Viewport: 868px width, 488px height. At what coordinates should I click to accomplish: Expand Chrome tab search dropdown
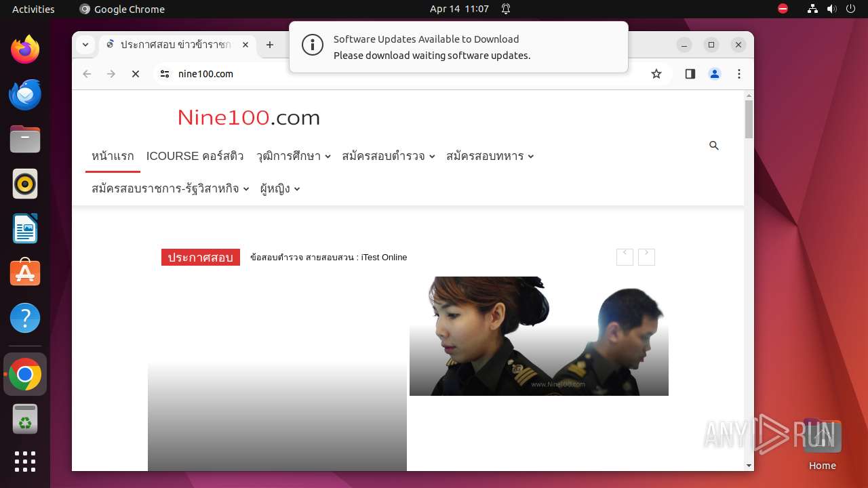click(x=85, y=45)
